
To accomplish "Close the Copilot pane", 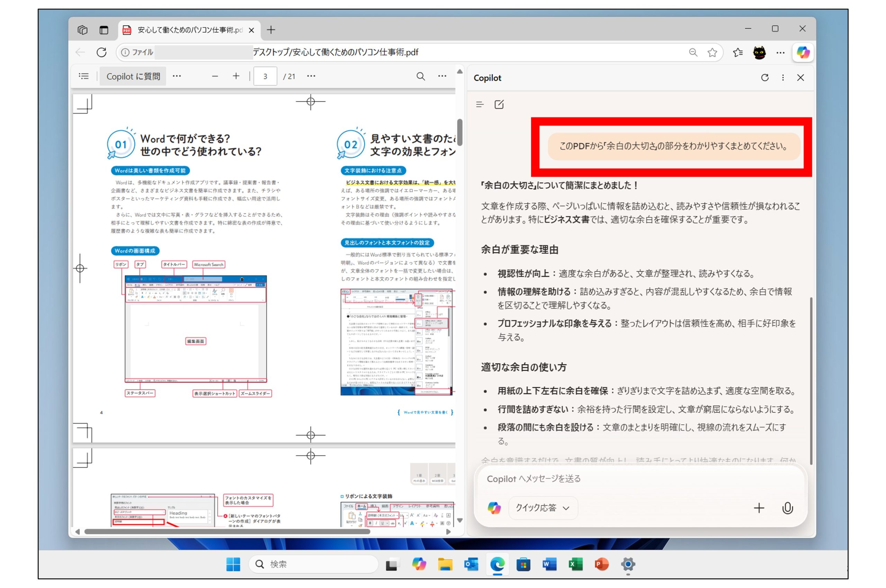I will click(x=801, y=78).
